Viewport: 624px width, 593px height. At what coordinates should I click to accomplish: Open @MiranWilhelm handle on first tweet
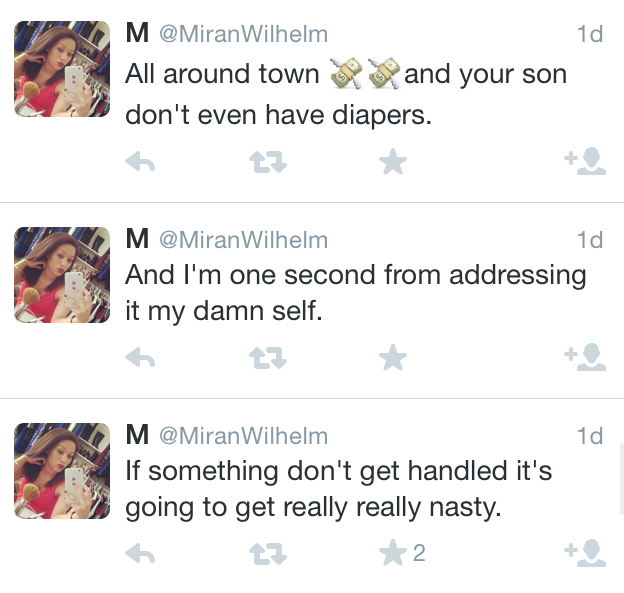pos(243,34)
